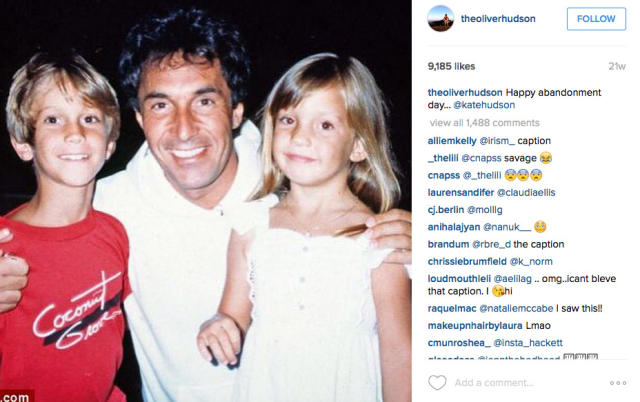This screenshot has height=402, width=640.
Task: Click the @nataliemccabe mention
Action: tap(516, 309)
